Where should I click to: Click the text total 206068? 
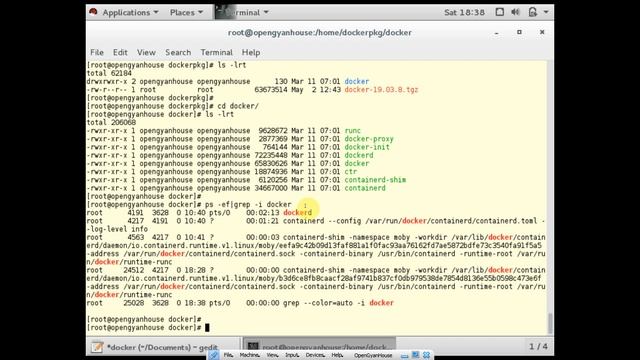111,122
